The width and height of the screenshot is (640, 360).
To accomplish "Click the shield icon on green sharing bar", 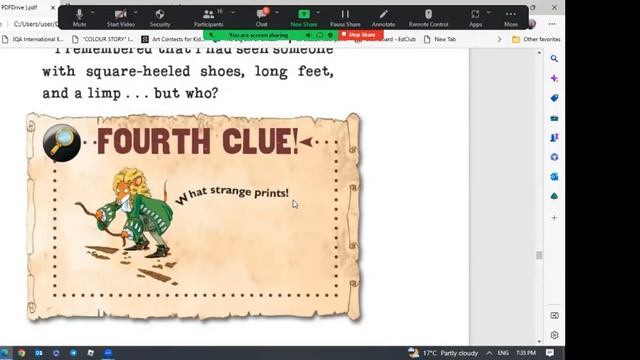I will (x=331, y=36).
